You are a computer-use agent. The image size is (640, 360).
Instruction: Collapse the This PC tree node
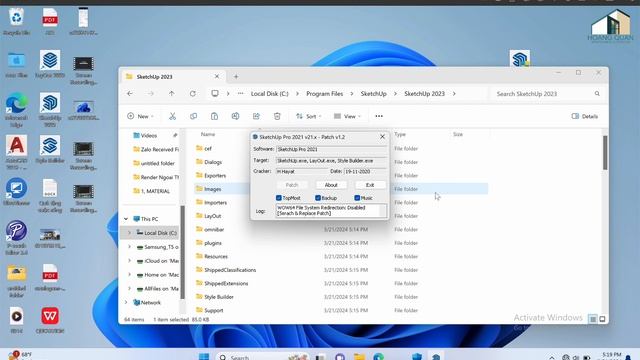pyautogui.click(x=126, y=219)
